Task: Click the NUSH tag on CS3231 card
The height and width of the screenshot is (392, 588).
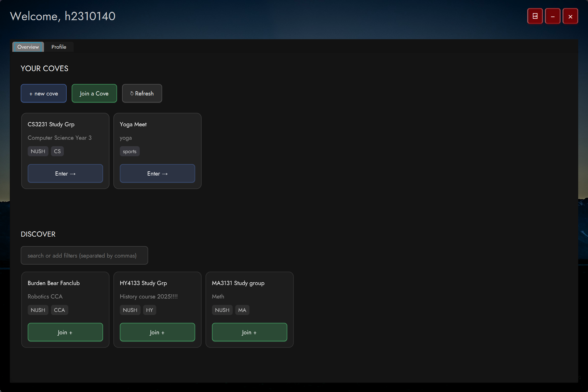Action: point(38,151)
